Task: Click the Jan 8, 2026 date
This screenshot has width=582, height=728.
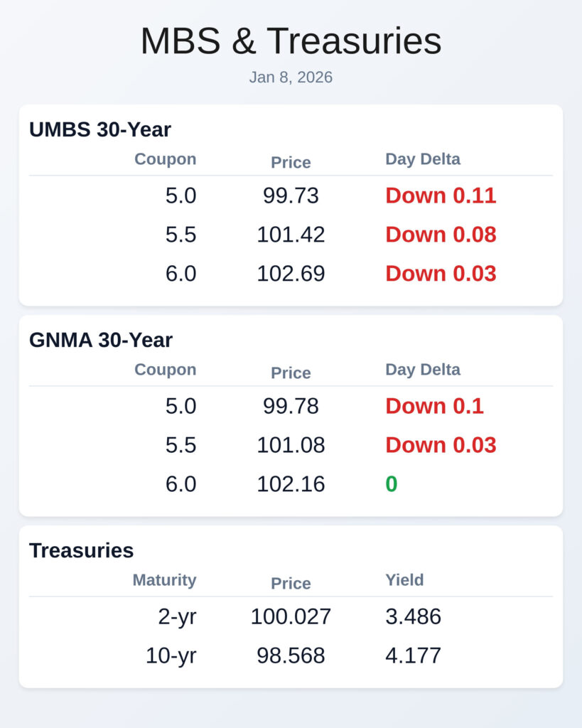Action: pos(291,77)
